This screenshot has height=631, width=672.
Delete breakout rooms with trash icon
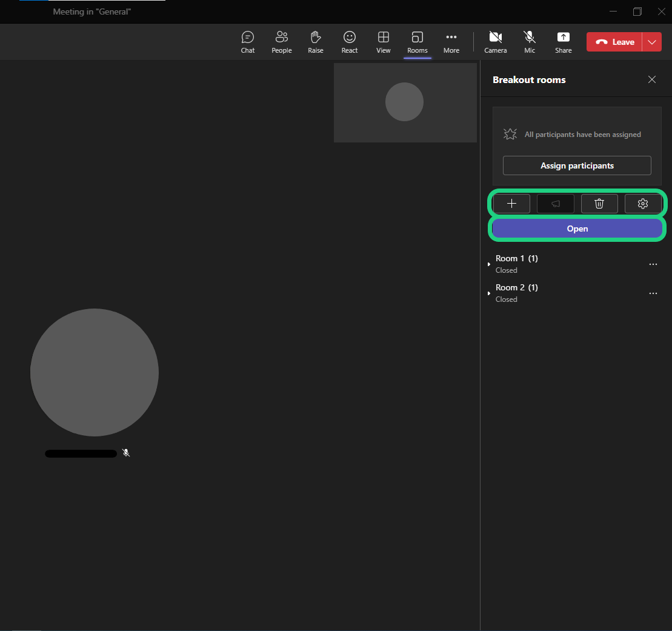click(599, 204)
